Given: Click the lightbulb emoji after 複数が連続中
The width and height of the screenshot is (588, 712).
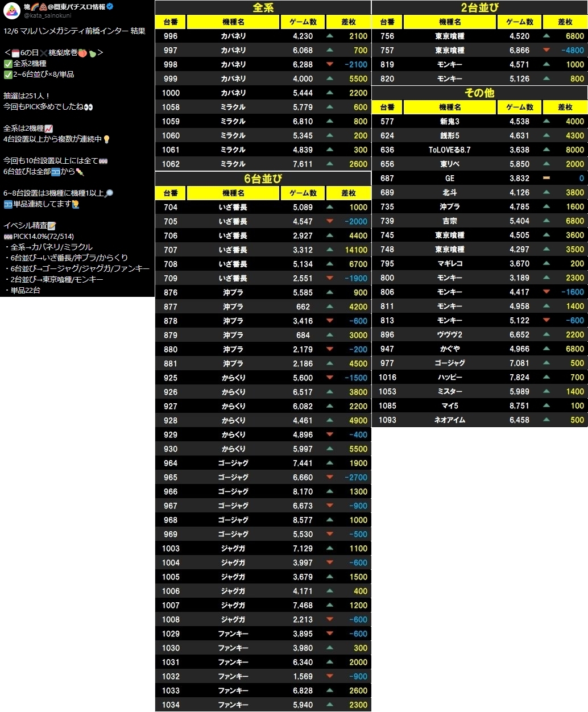Looking at the screenshot, I should (x=106, y=139).
